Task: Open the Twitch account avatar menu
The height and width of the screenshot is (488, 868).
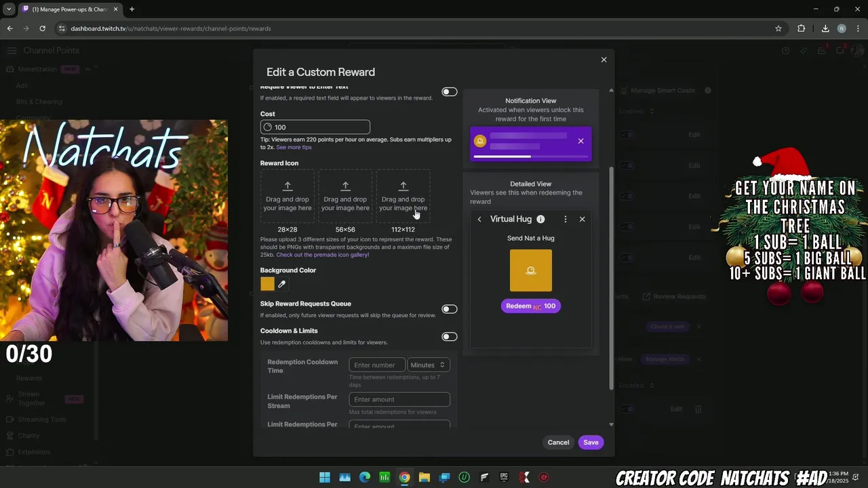Action: 857,50
